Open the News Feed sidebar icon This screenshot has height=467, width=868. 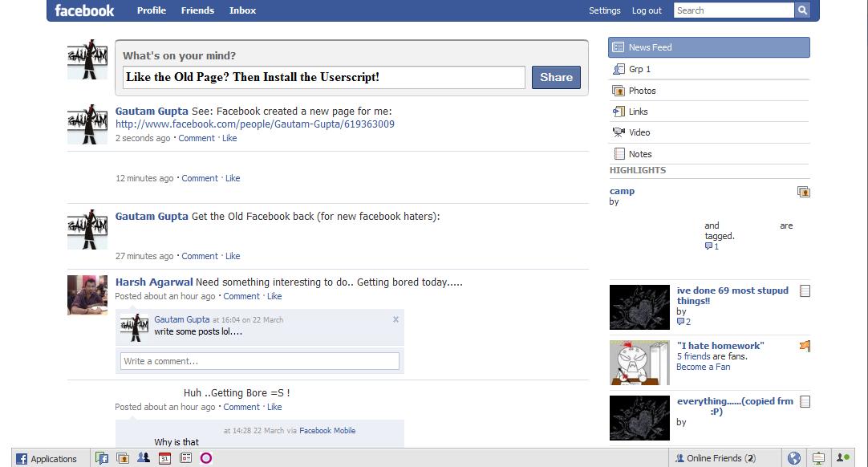coord(618,47)
